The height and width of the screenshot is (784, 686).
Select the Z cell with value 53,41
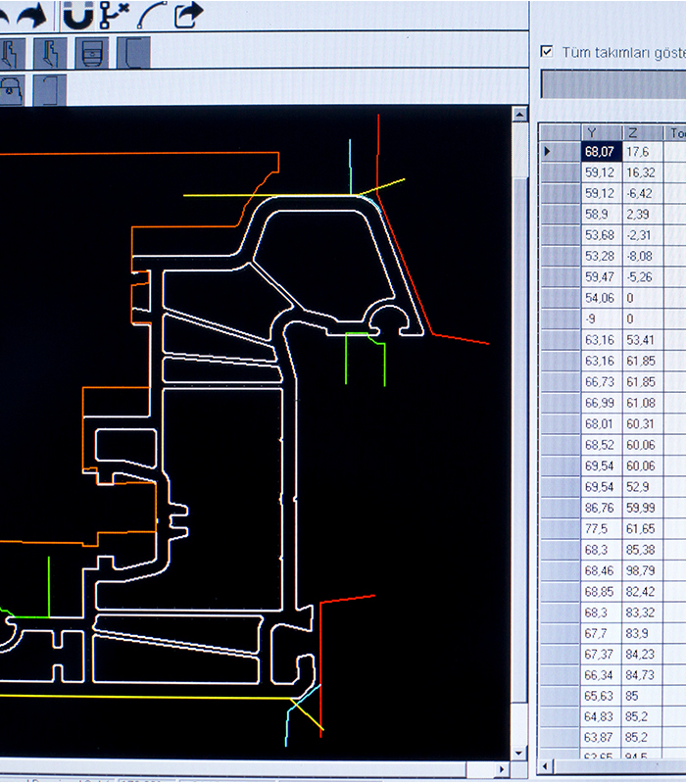click(642, 340)
